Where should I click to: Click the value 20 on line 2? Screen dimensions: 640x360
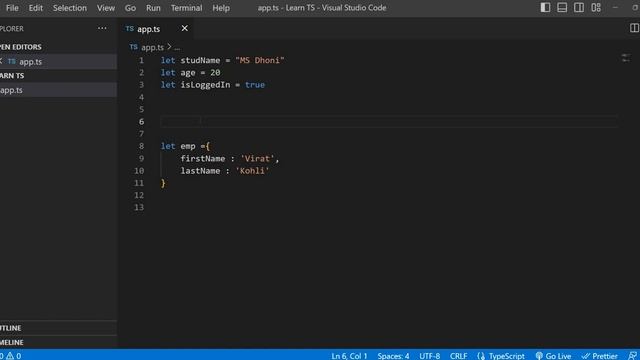(x=215, y=73)
